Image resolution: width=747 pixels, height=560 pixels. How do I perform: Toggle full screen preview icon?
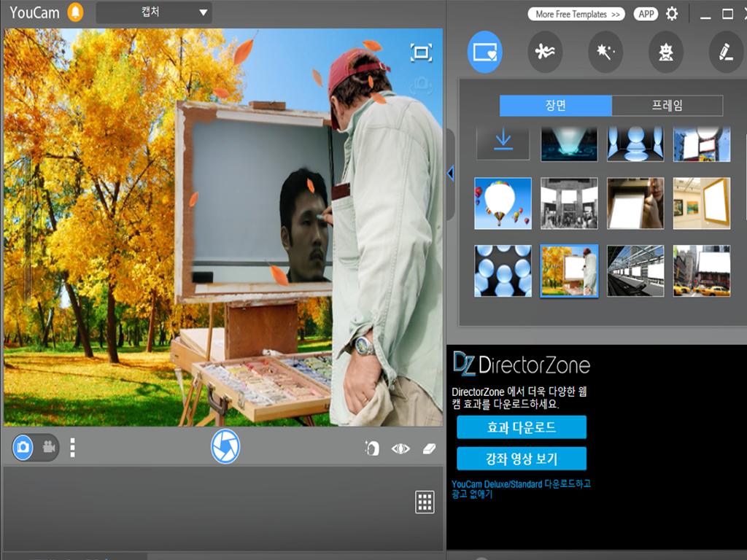pyautogui.click(x=421, y=52)
